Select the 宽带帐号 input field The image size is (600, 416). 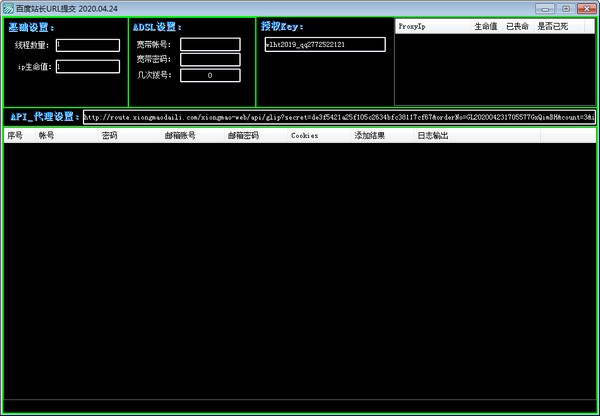click(210, 44)
